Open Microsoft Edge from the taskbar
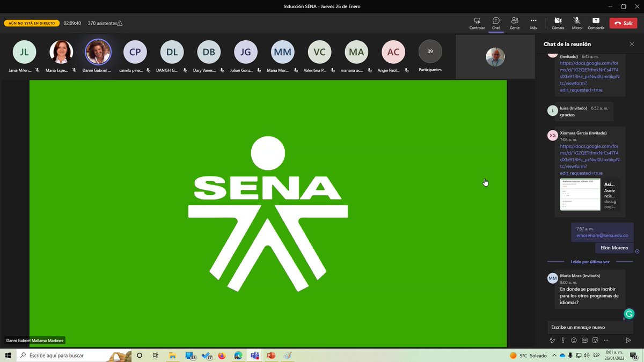 (238, 355)
